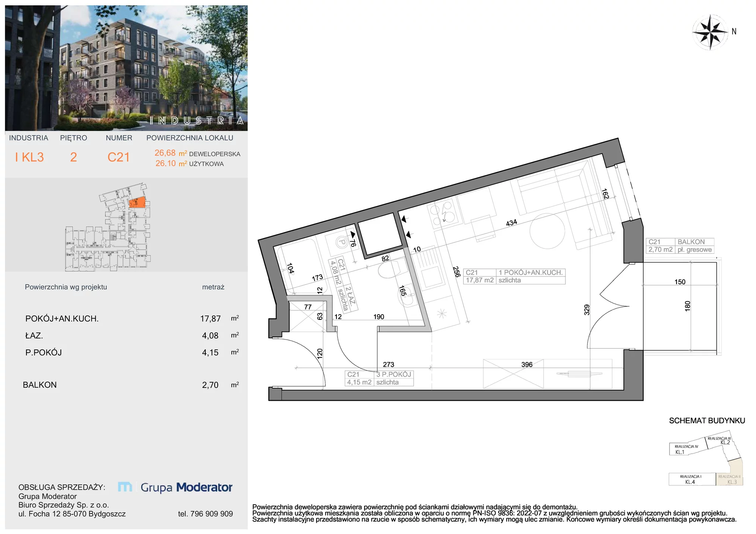Click the 'BALKON' label tag on plan
Viewport: 756px width, 534px height.
[x=691, y=242]
